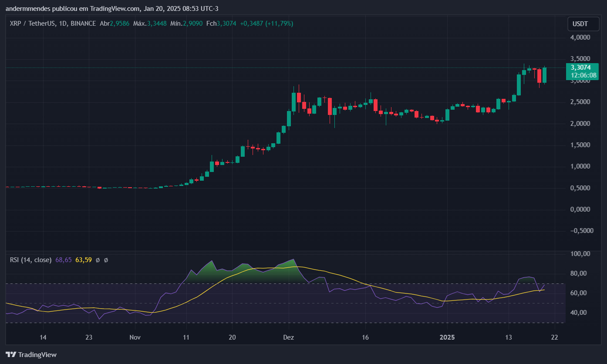The width and height of the screenshot is (607, 364).
Task: Click the 1,5000 price axis label
Action: point(580,145)
